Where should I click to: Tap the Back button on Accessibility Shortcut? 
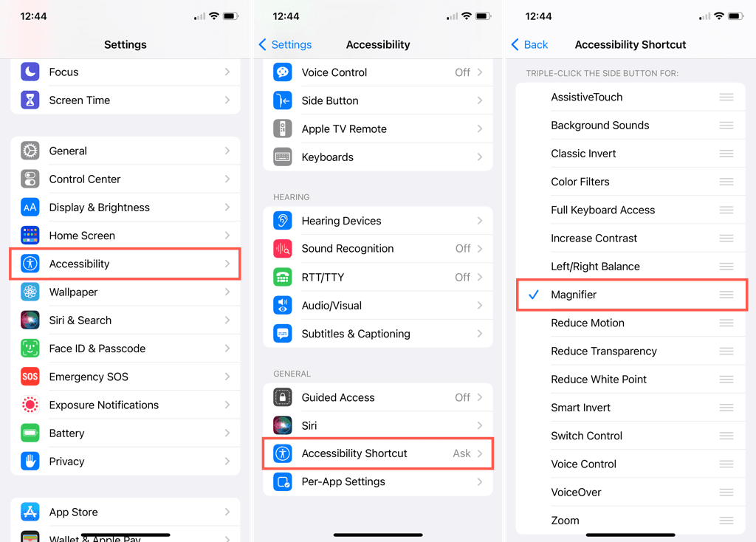(529, 45)
